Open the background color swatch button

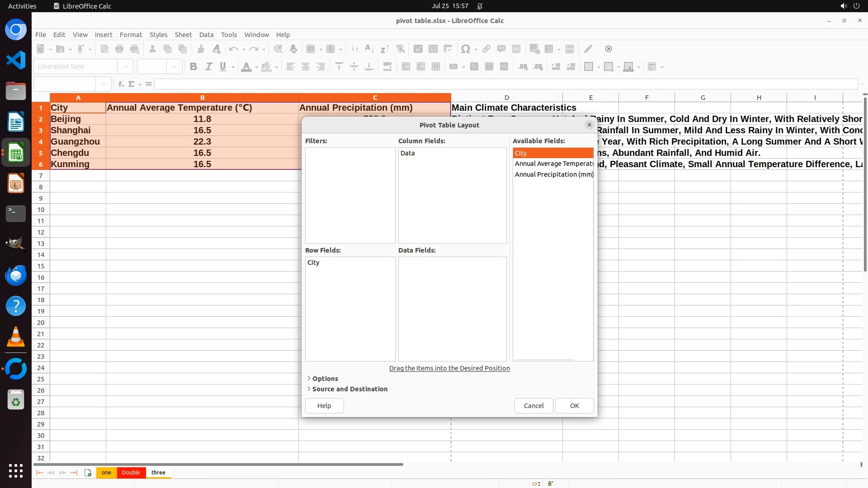[266, 66]
